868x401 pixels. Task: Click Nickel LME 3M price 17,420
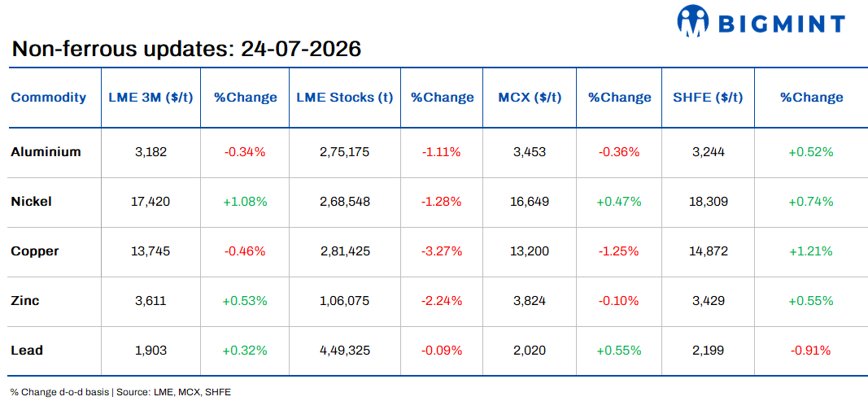click(x=150, y=203)
